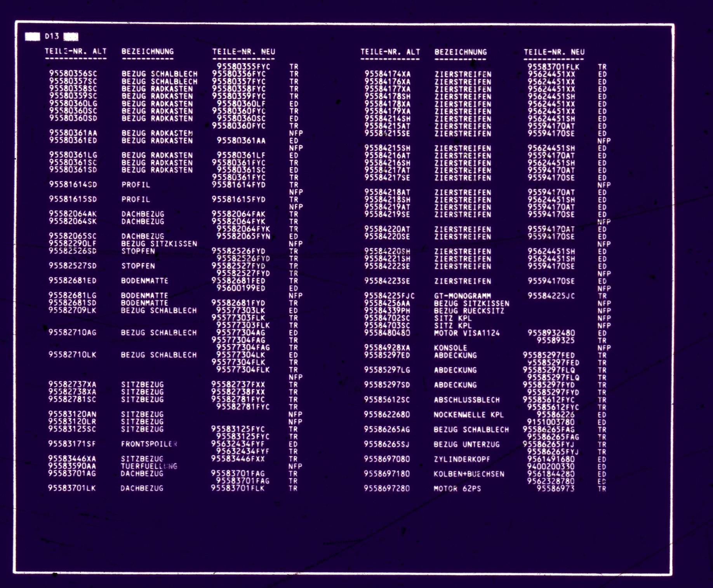Click STOPFEN part 95582527SD
Image resolution: width=713 pixels, height=588 pixels.
tap(73, 266)
